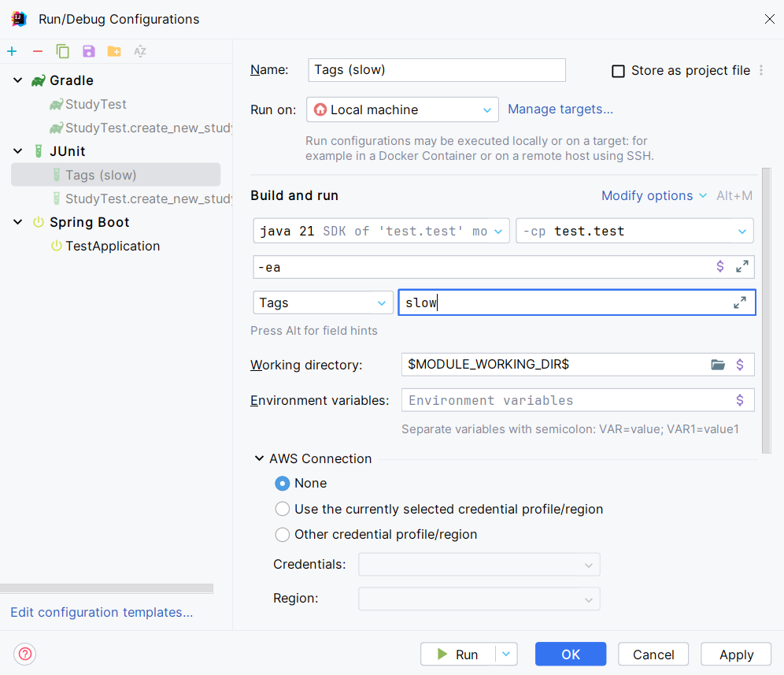Click the Add New Configuration plus icon
Screen dimensions: 784x675
[x=12, y=52]
